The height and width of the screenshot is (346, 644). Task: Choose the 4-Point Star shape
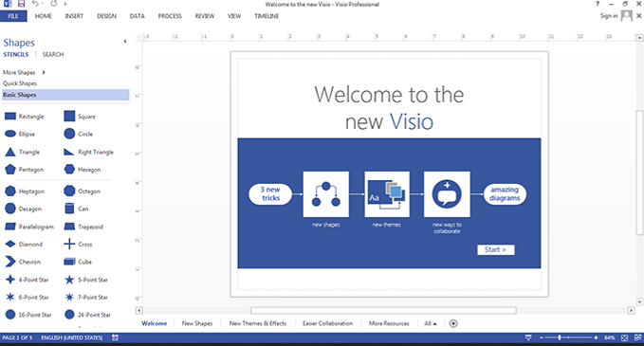tap(10, 280)
